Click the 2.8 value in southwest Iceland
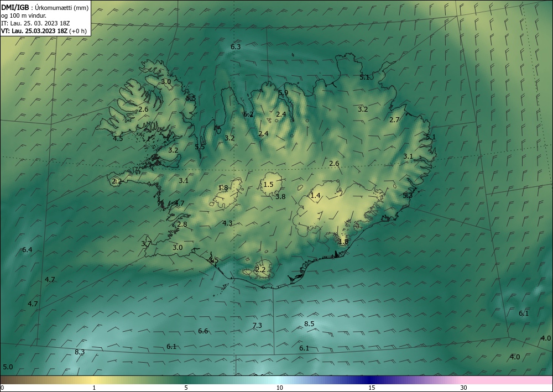Screen dimensions: 553x392 pos(182,224)
